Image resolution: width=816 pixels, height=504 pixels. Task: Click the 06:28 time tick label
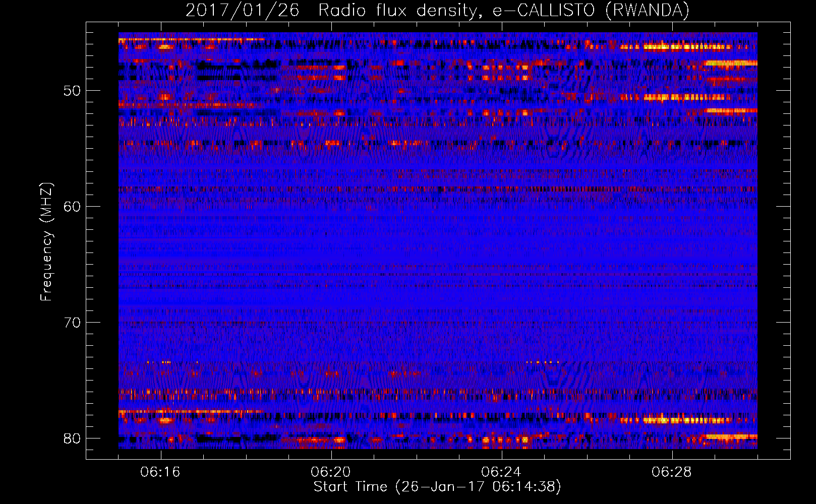point(672,472)
